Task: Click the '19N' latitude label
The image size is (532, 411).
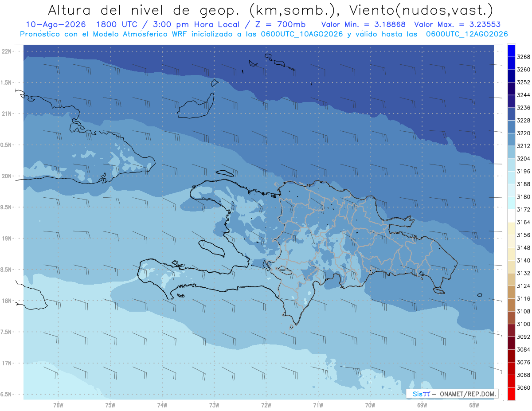Action: click(x=7, y=239)
